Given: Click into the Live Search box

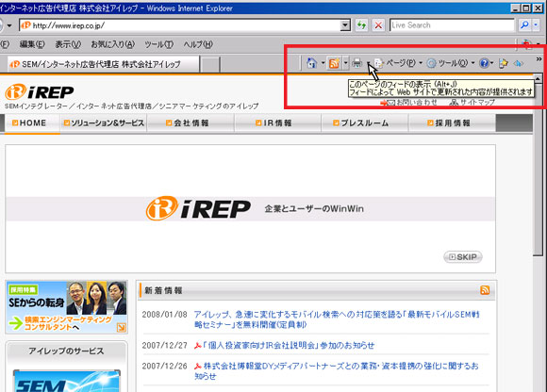Looking at the screenshot, I should pyautogui.click(x=452, y=25).
